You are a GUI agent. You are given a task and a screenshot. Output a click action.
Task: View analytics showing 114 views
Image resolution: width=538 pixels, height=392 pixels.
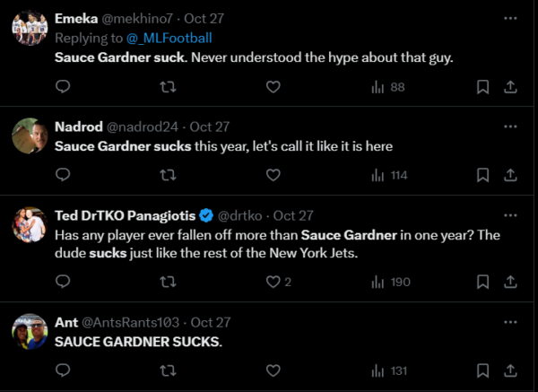(x=389, y=175)
